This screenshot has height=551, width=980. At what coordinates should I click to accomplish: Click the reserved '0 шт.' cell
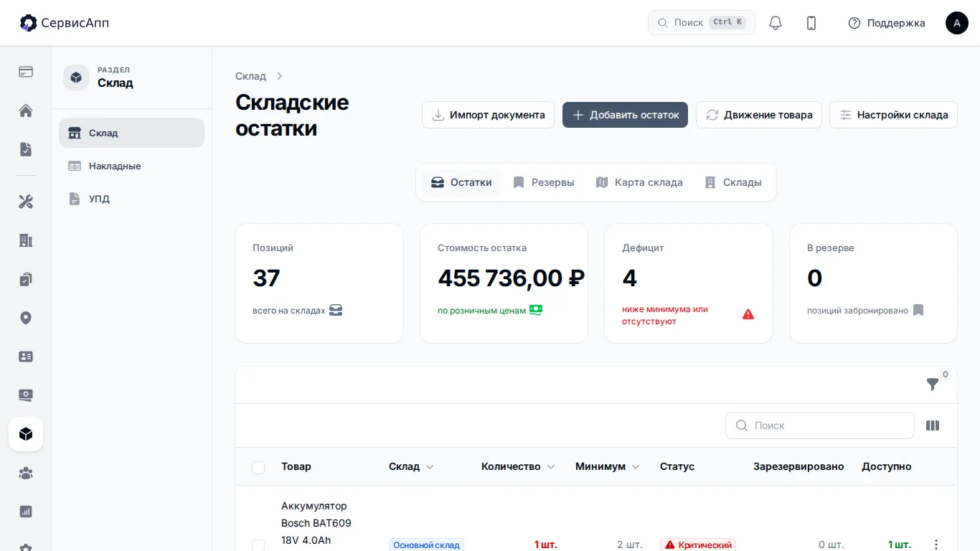(831, 545)
